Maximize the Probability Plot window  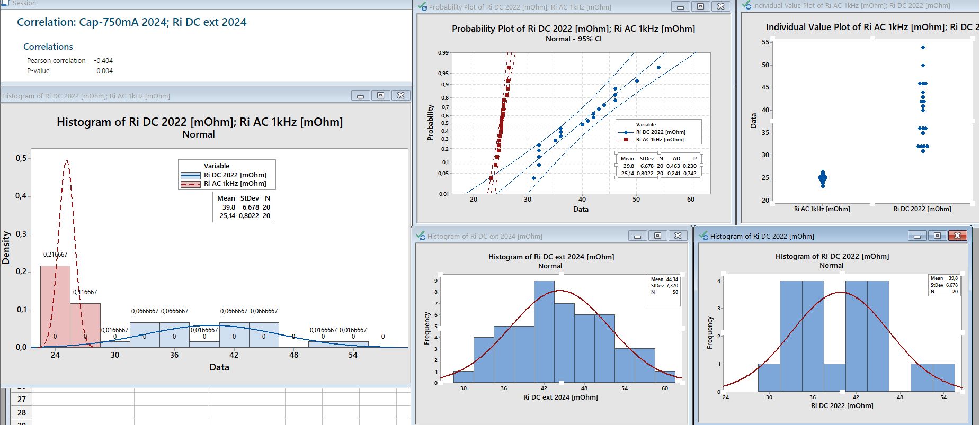700,7
